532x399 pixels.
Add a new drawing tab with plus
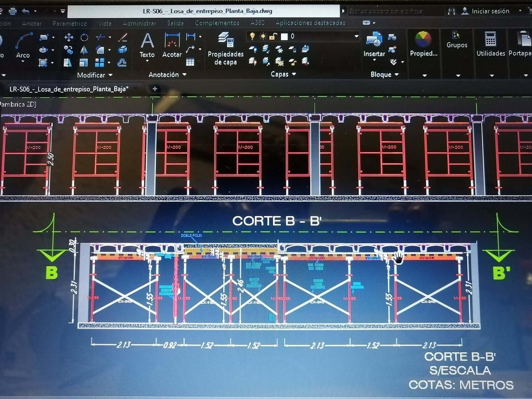coord(155,89)
